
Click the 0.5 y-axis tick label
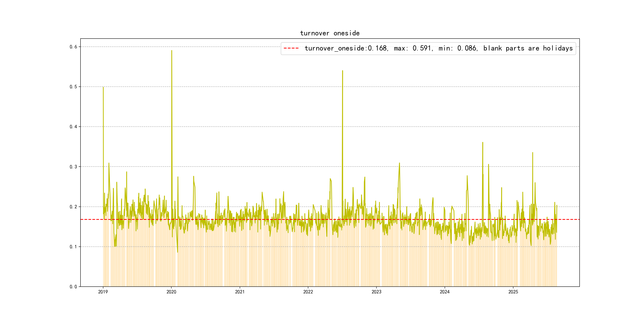[x=73, y=87]
